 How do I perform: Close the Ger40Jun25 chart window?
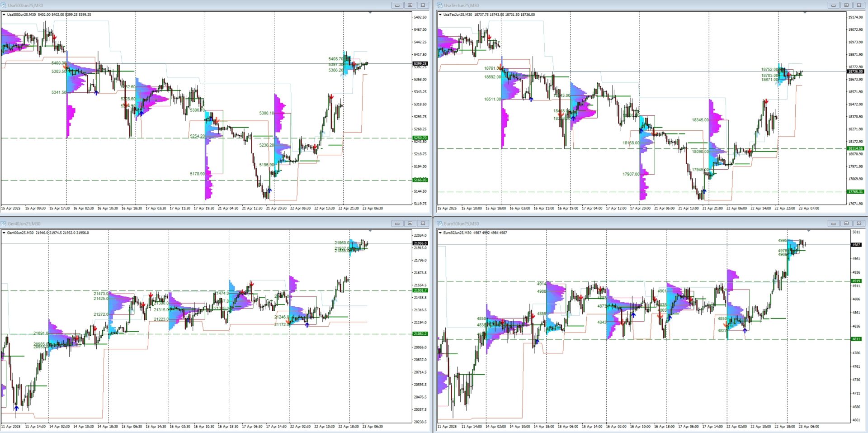pos(423,224)
